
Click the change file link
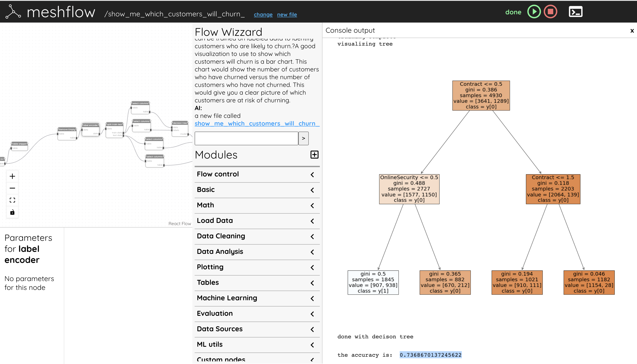[x=263, y=15]
